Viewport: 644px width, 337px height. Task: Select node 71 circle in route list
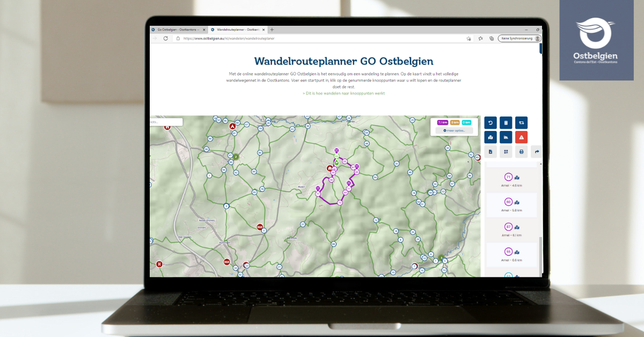click(508, 177)
